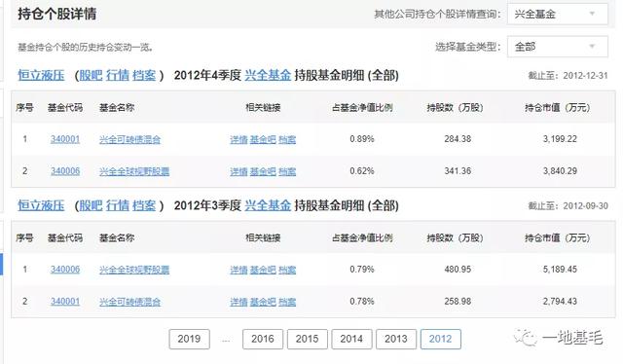Open 基金吧 for 340006 in 4季度 table
This screenshot has height=364, width=623.
[x=263, y=171]
